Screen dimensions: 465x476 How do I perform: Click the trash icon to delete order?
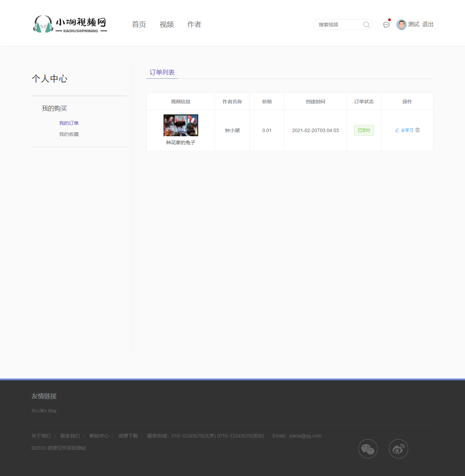click(x=418, y=130)
